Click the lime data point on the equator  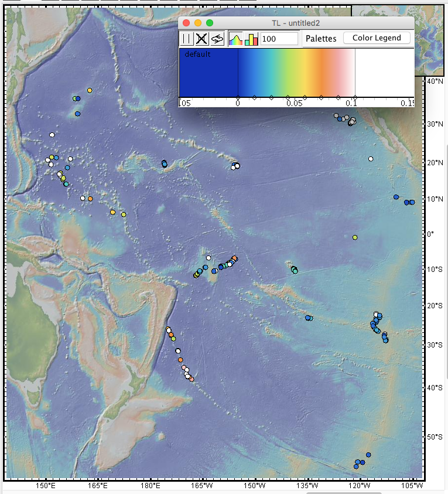click(x=355, y=237)
